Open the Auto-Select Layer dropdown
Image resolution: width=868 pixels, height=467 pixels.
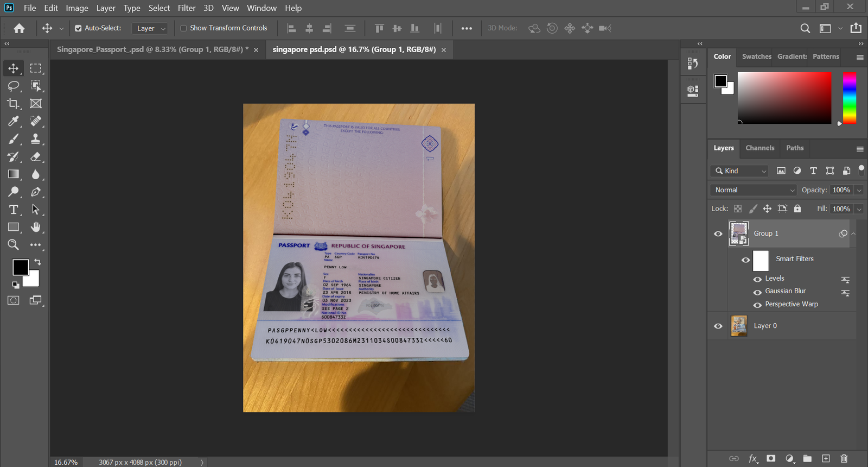[149, 28]
